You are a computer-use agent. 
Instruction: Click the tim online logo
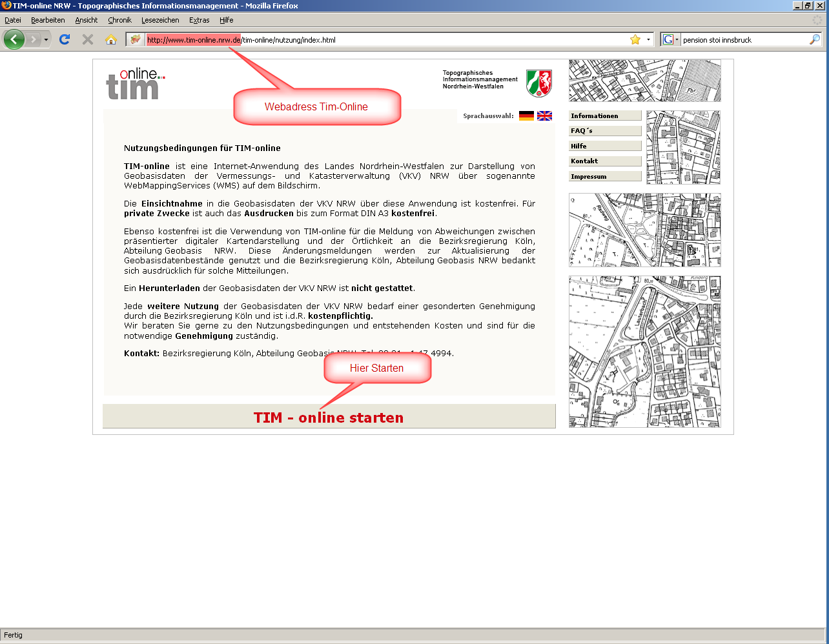[x=136, y=85]
